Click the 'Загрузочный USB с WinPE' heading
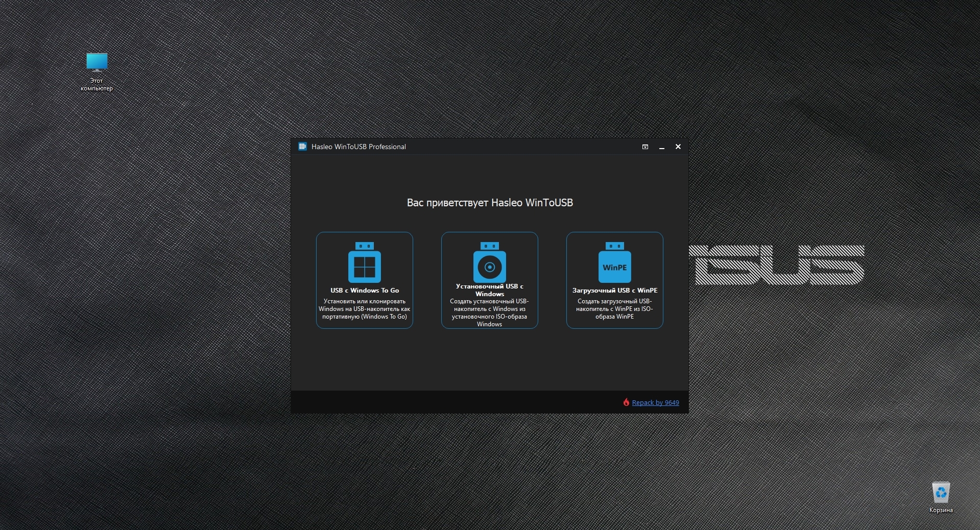 point(615,290)
